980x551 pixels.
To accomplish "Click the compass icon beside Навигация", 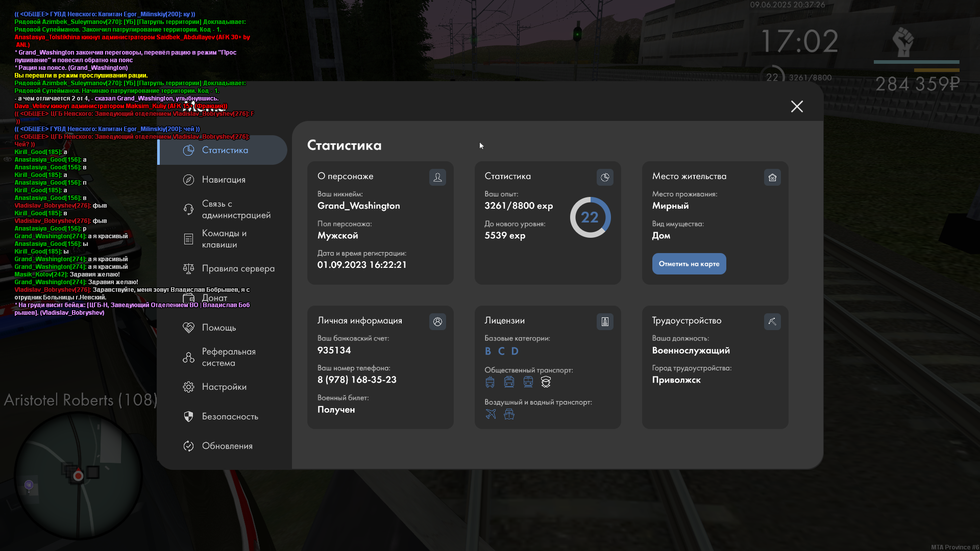I will click(x=188, y=180).
